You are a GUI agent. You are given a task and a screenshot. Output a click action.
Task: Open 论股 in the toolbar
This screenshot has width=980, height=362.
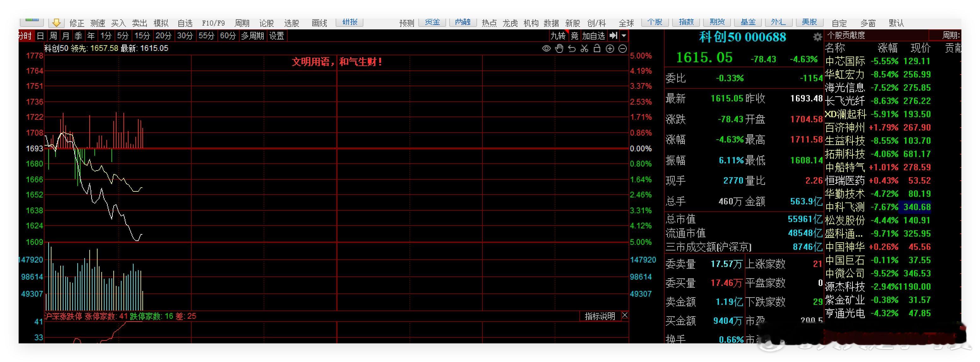[267, 23]
